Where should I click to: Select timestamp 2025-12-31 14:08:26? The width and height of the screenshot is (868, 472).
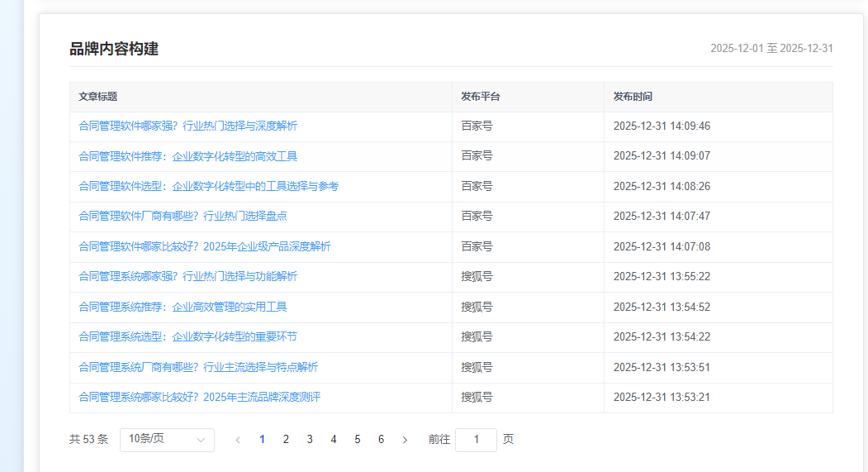pyautogui.click(x=662, y=187)
